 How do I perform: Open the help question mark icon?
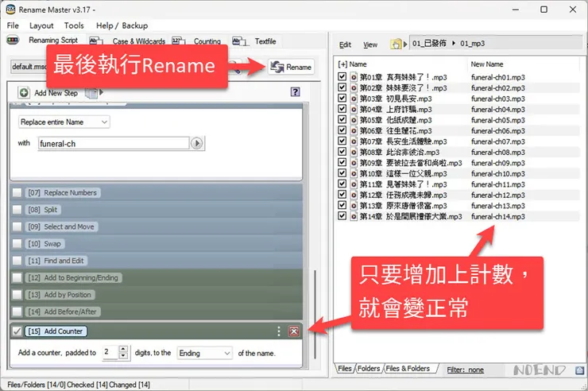tap(295, 92)
